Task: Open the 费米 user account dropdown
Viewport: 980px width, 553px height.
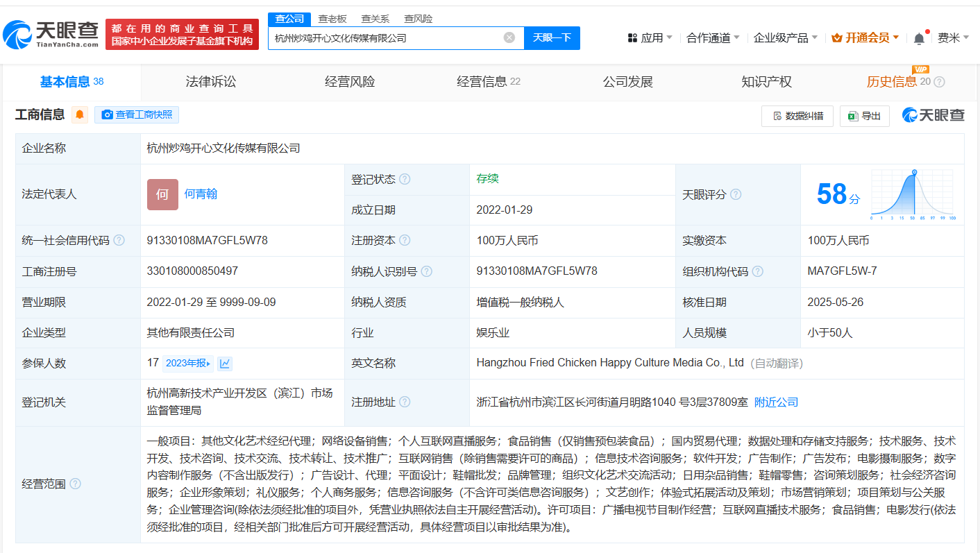Action: [953, 37]
